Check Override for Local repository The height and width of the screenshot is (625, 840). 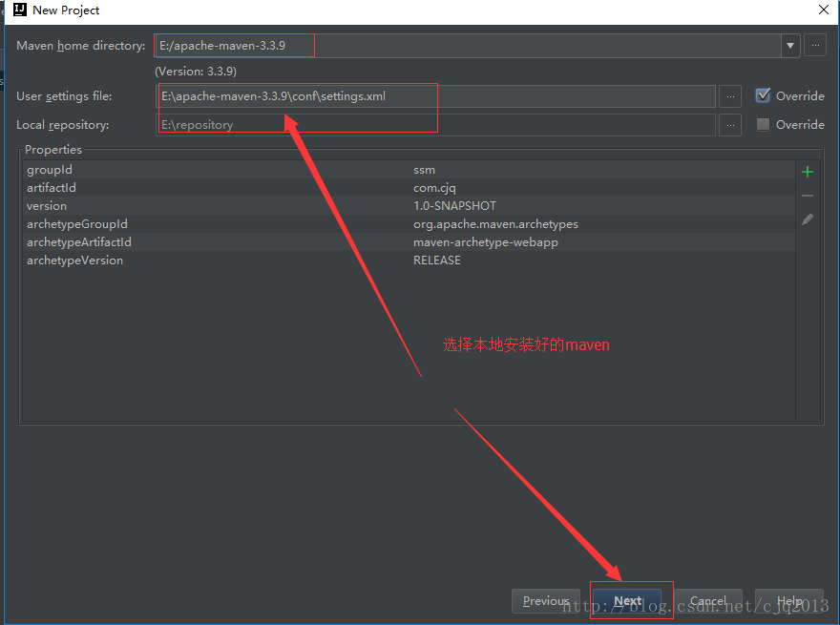[763, 124]
